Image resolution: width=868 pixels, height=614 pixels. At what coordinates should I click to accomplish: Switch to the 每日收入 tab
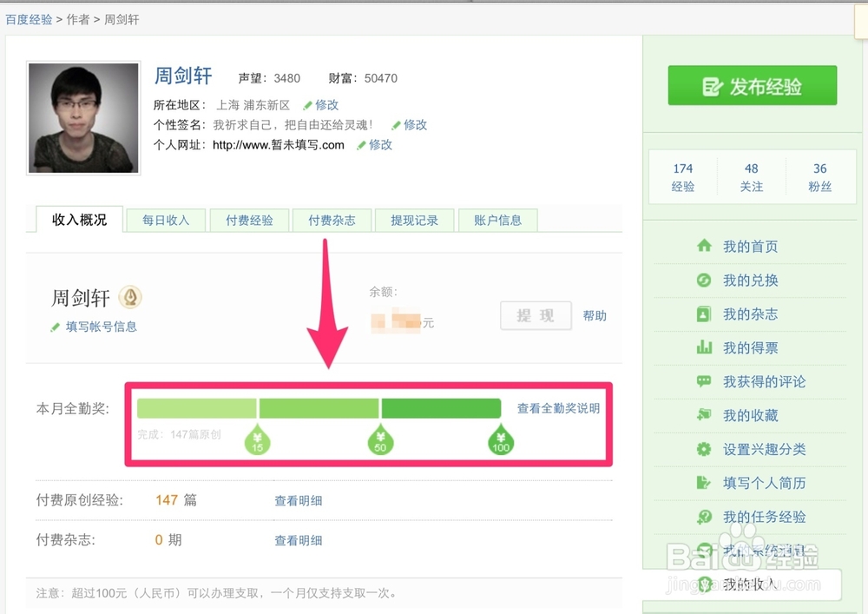tap(166, 221)
